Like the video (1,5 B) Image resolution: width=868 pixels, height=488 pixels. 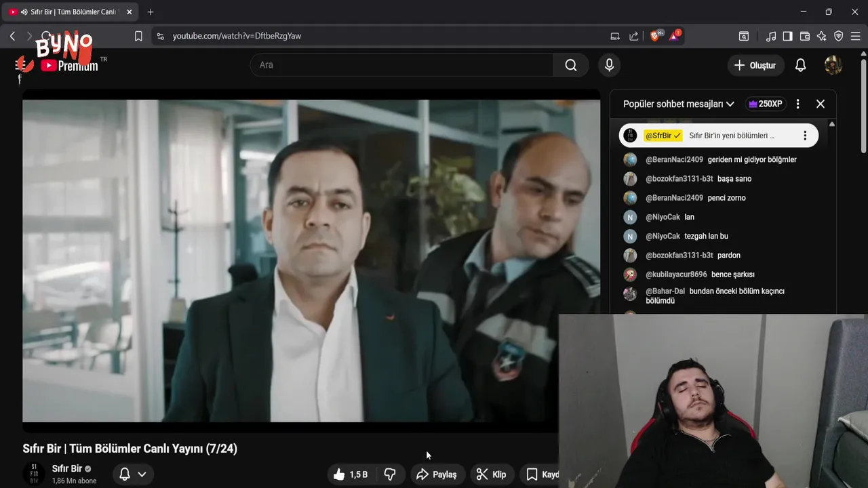pyautogui.click(x=350, y=474)
